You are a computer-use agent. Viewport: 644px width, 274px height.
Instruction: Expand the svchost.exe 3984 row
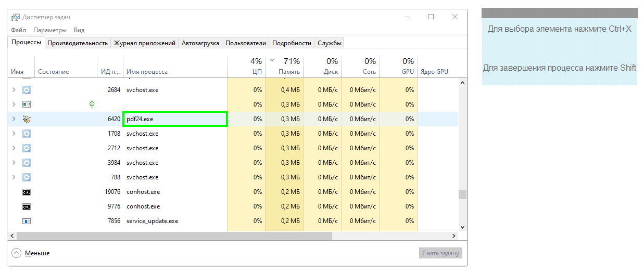pos(14,163)
